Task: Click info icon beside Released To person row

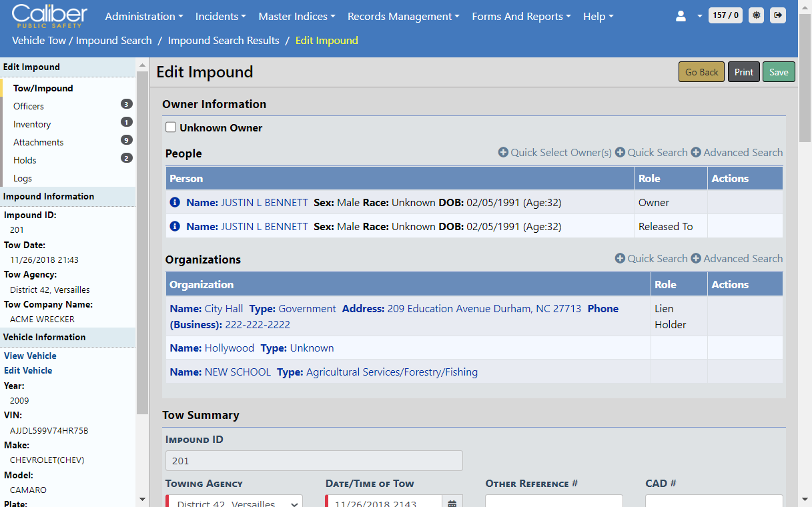Action: coord(175,227)
